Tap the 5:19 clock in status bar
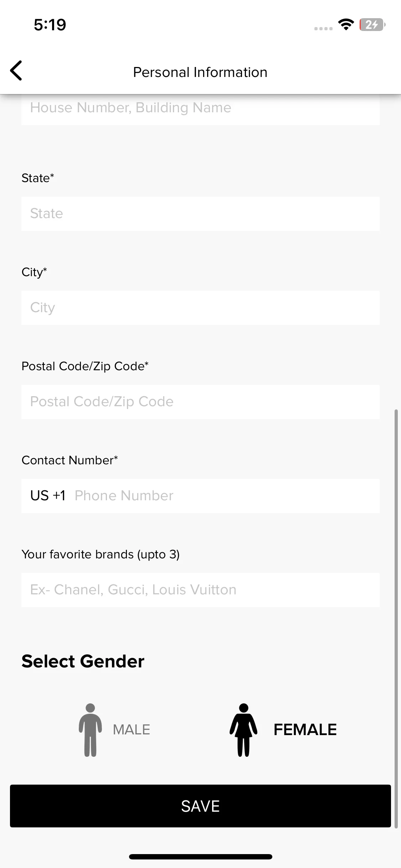401x868 pixels. tap(50, 25)
